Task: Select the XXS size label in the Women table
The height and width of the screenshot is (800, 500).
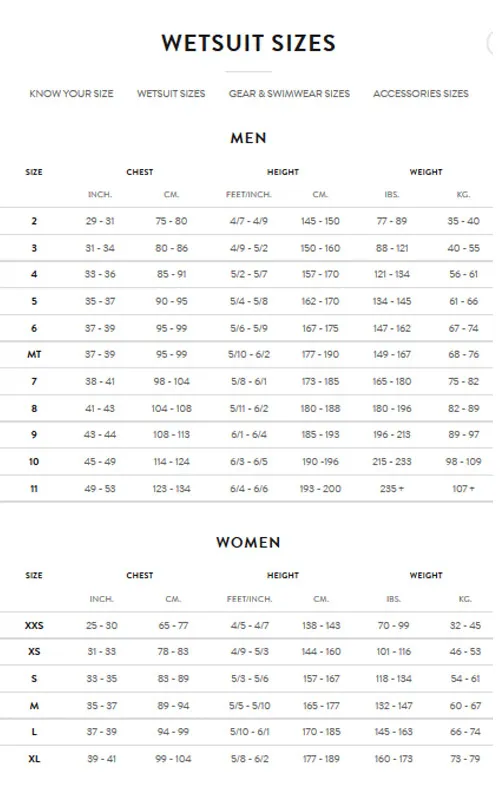Action: 34,626
